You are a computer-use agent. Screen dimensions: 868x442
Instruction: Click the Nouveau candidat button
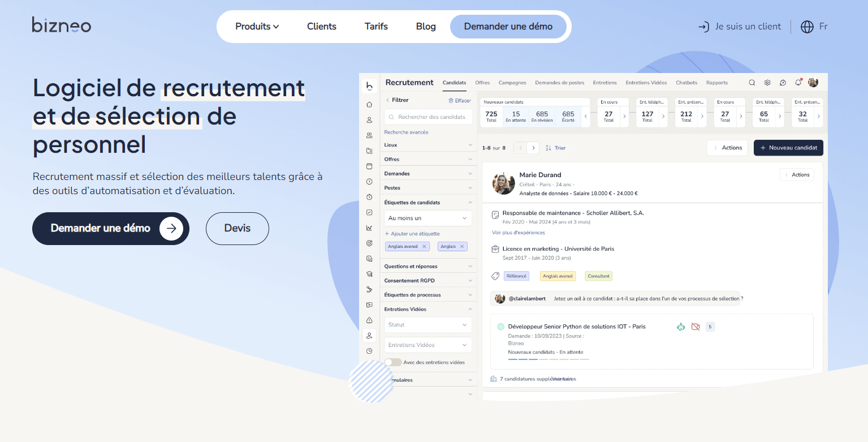tap(788, 148)
